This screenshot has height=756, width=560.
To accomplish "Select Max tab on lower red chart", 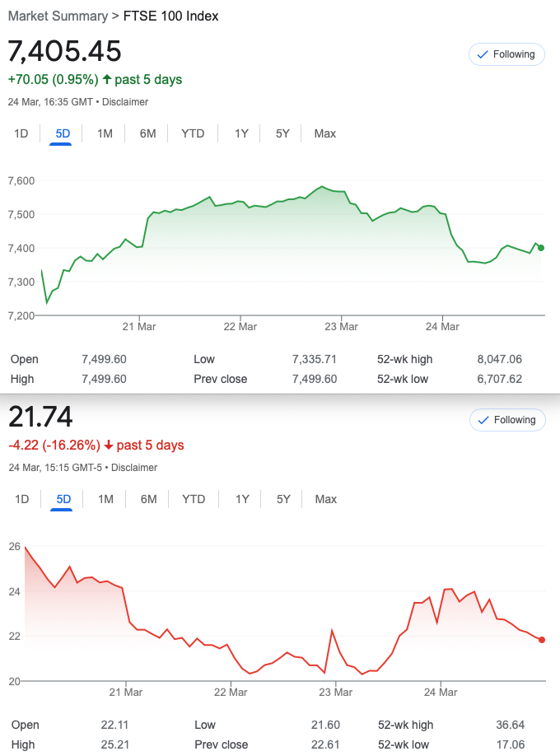I will click(325, 499).
